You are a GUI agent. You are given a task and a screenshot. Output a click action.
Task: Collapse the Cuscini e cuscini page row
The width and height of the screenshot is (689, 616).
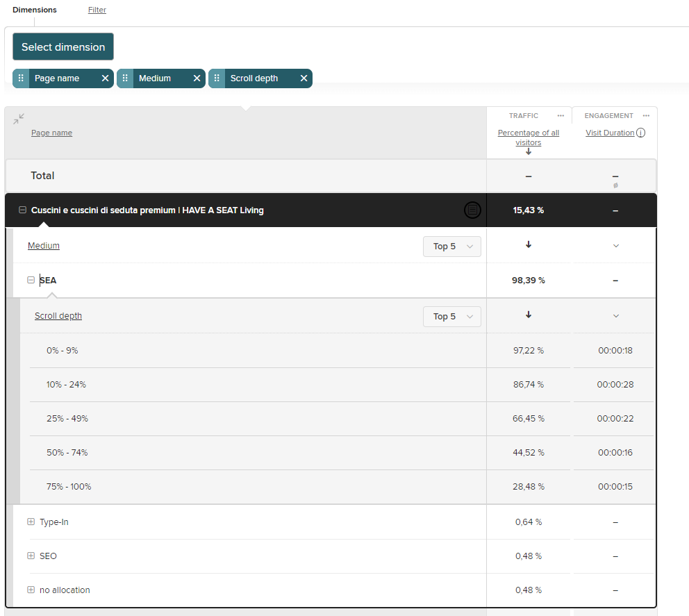22,210
